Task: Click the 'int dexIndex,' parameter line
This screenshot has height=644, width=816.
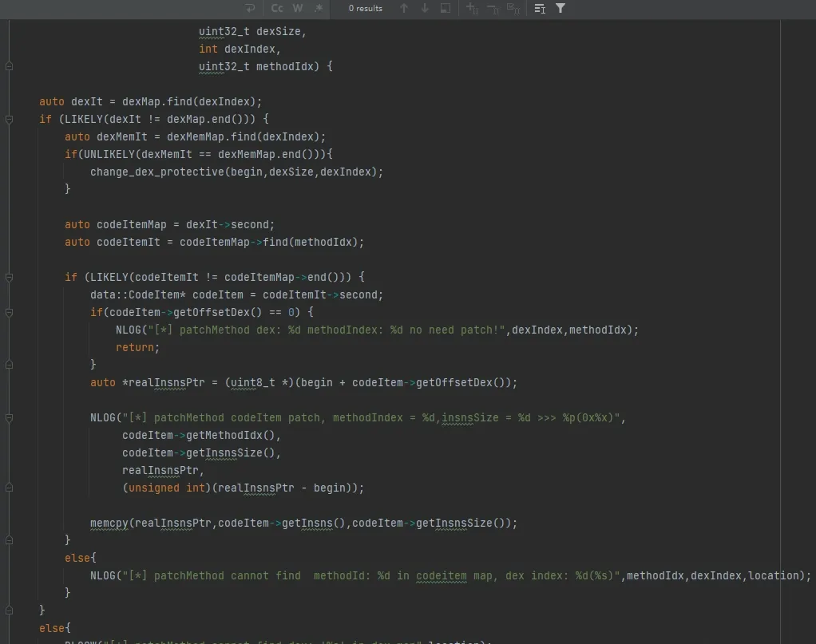Action: (240, 49)
